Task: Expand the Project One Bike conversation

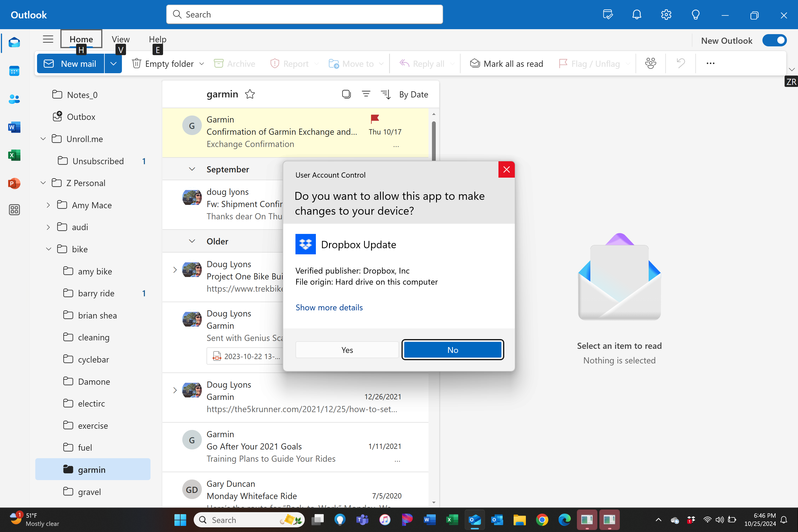Action: [x=175, y=270]
